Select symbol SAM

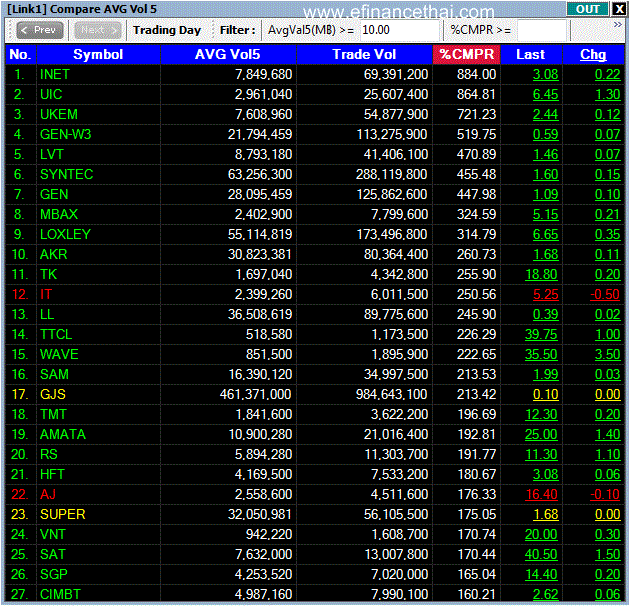pyautogui.click(x=54, y=375)
